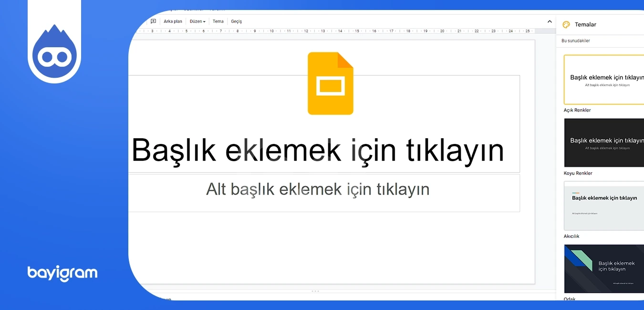Viewport: 644px width, 310px height.
Task: Click the Bayigram goggles mascot icon
Action: (x=54, y=53)
